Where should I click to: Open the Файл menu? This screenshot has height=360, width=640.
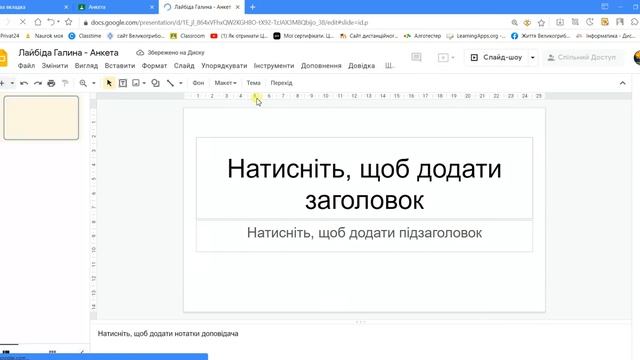coord(26,66)
